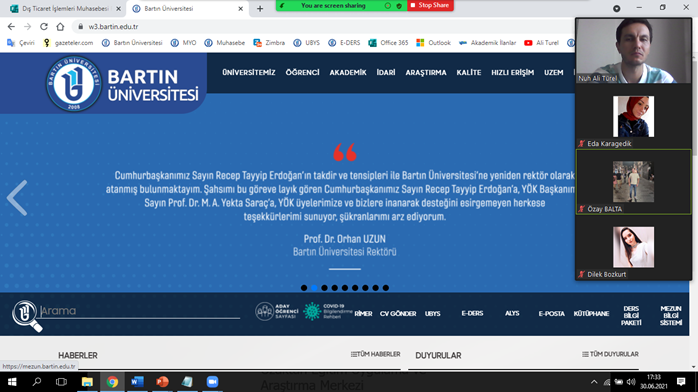Screen dimensions: 698x392
Task: Click the Arama search field
Action: tap(140, 311)
